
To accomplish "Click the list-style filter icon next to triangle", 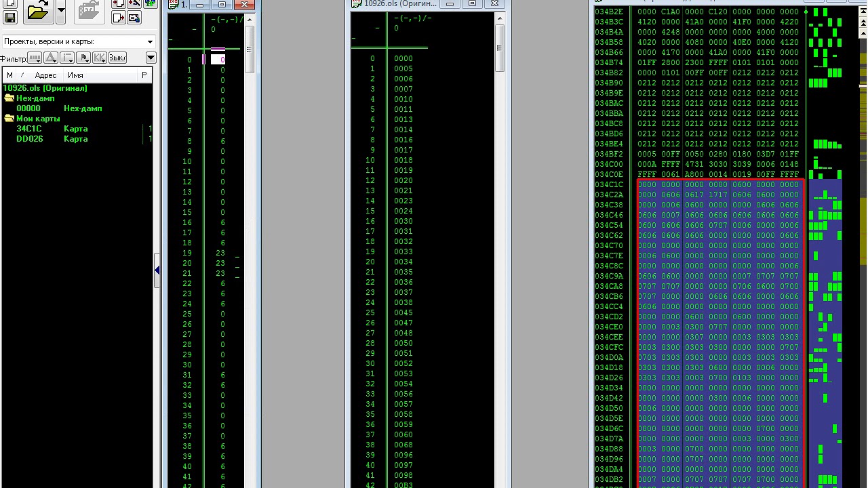I will pyautogui.click(x=67, y=58).
